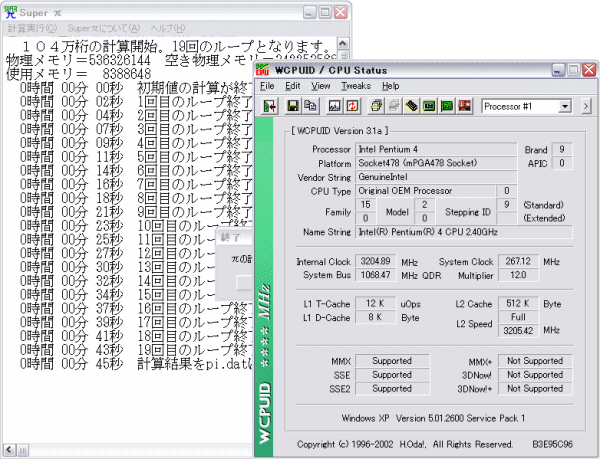Screen dimensions: 600x459
Task: Click the Processor field 'Intel Pentium 4'
Action: (436, 149)
